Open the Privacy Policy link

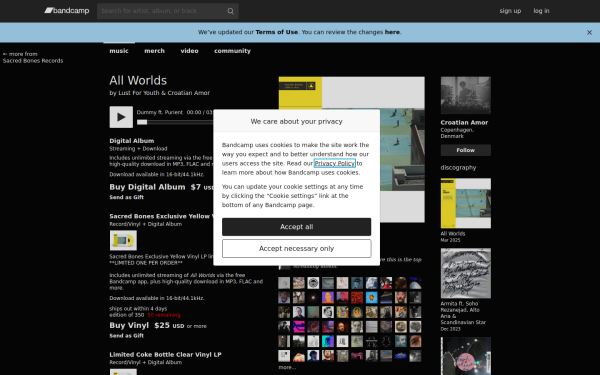pos(335,163)
